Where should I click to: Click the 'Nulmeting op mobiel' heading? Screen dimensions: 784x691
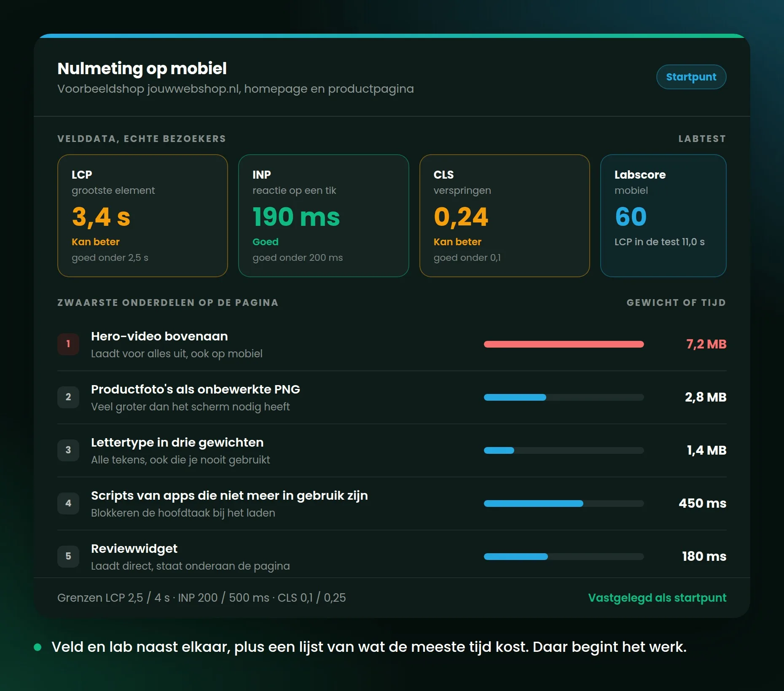coord(142,69)
